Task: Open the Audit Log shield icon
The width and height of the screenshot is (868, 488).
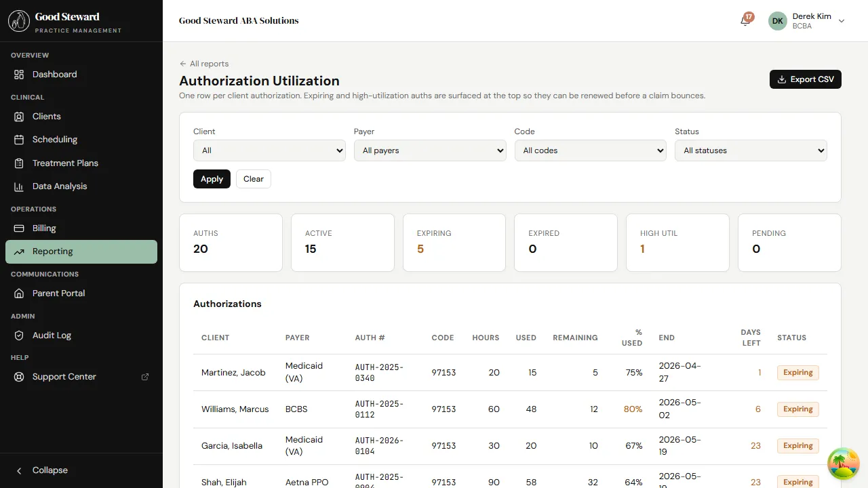Action: [x=18, y=335]
